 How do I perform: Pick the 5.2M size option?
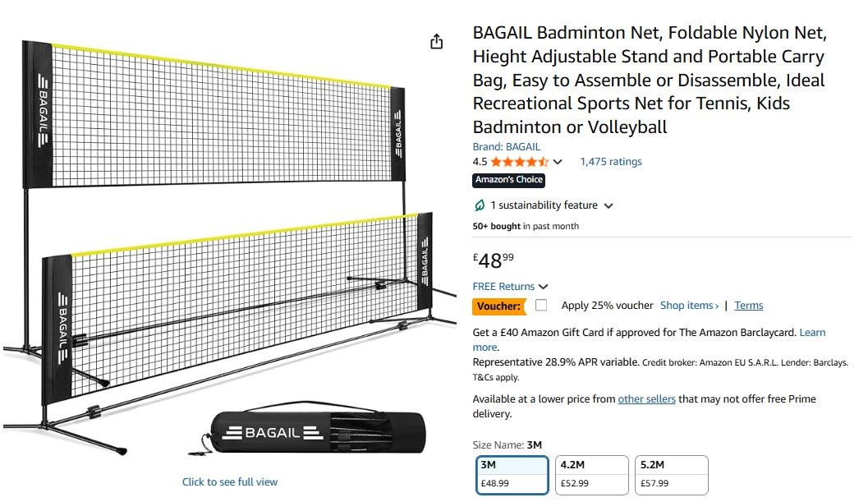(672, 474)
